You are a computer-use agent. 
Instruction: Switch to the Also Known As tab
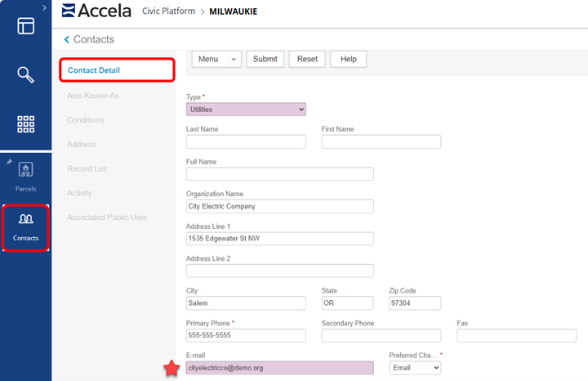[x=93, y=96]
